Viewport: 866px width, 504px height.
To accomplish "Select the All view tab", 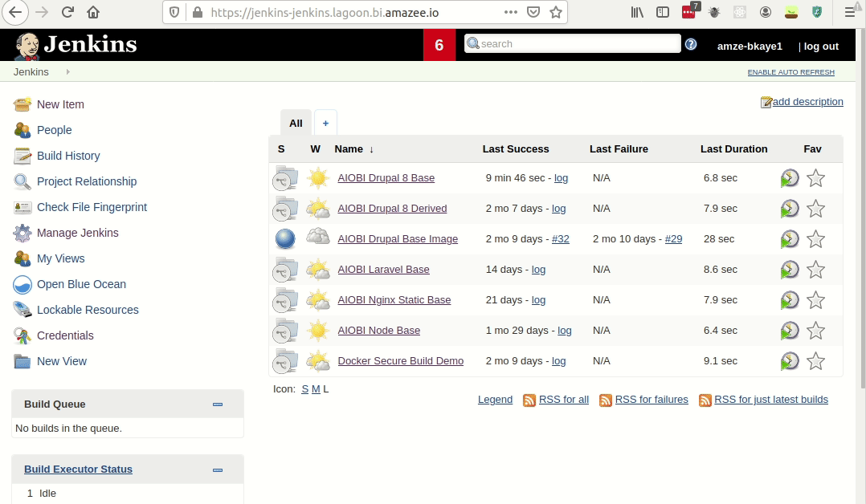I will [x=296, y=123].
